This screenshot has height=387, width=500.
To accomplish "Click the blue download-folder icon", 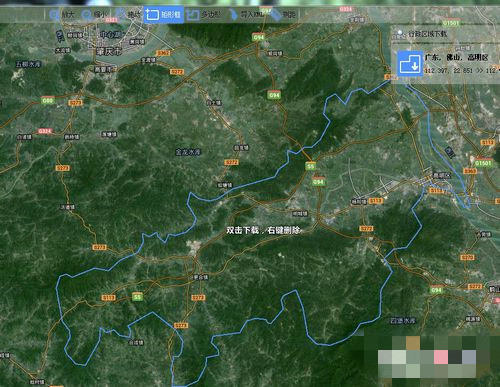I will [x=410, y=63].
